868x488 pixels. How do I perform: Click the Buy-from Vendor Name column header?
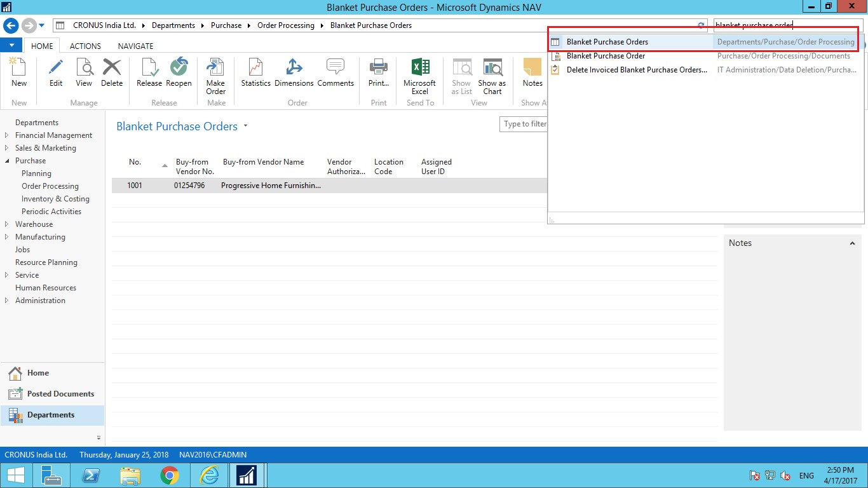click(x=263, y=162)
